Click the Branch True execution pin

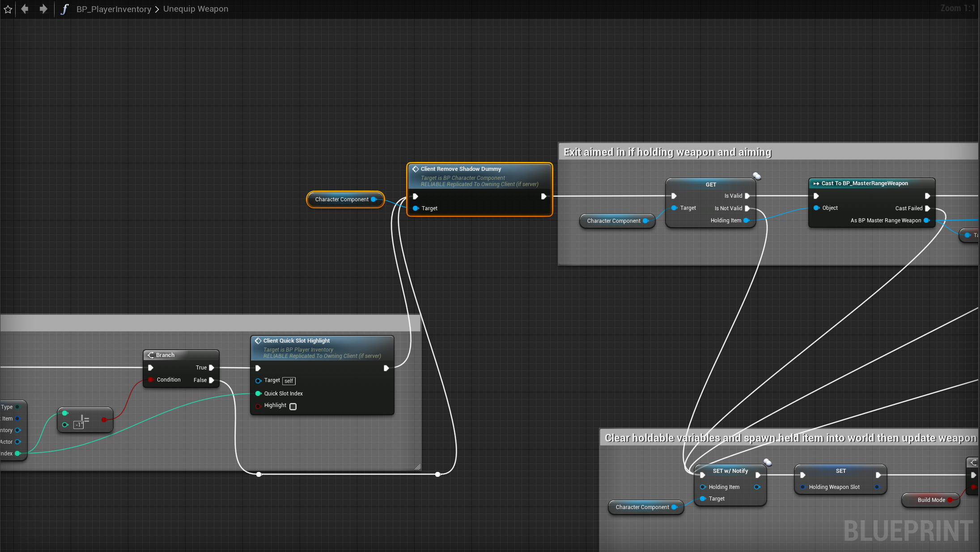tap(212, 368)
